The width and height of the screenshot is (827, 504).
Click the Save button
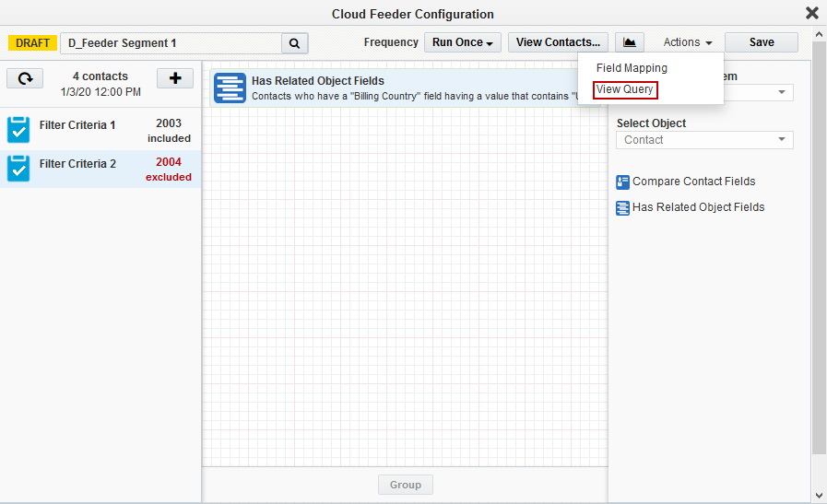pos(761,42)
